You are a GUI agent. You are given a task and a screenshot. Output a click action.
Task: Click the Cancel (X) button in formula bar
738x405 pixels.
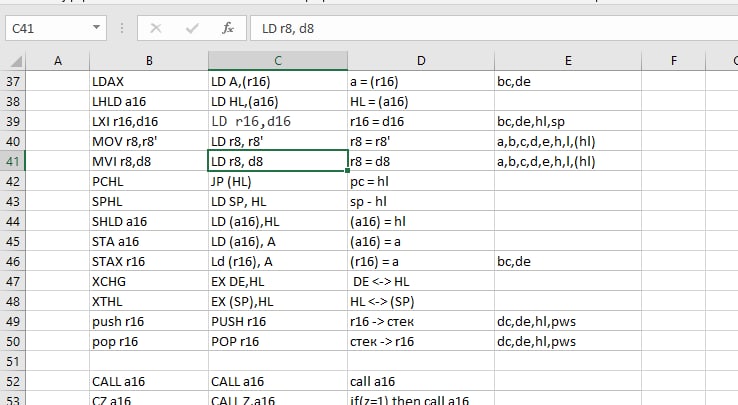click(x=155, y=29)
